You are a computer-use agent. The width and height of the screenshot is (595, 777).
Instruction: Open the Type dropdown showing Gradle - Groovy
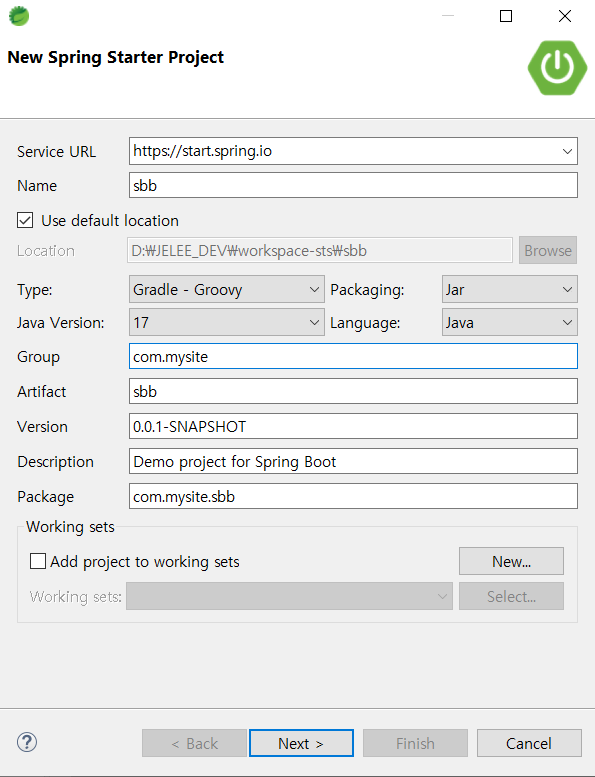click(x=226, y=289)
